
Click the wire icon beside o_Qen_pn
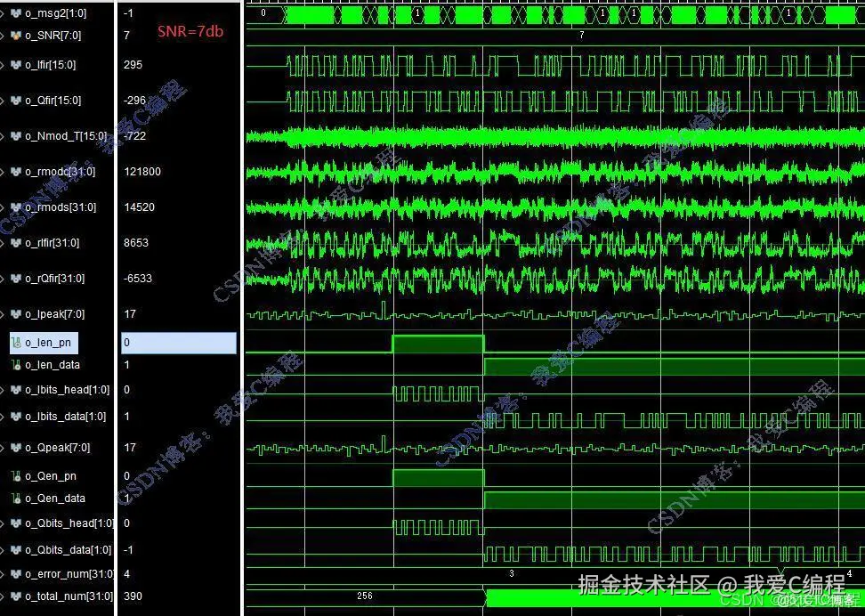pyautogui.click(x=17, y=476)
